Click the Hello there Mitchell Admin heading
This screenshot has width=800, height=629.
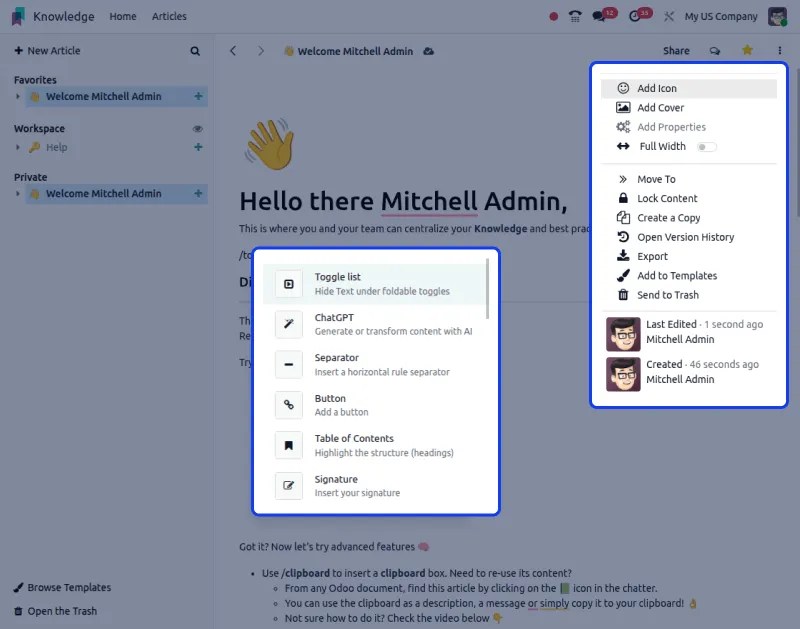coord(403,201)
